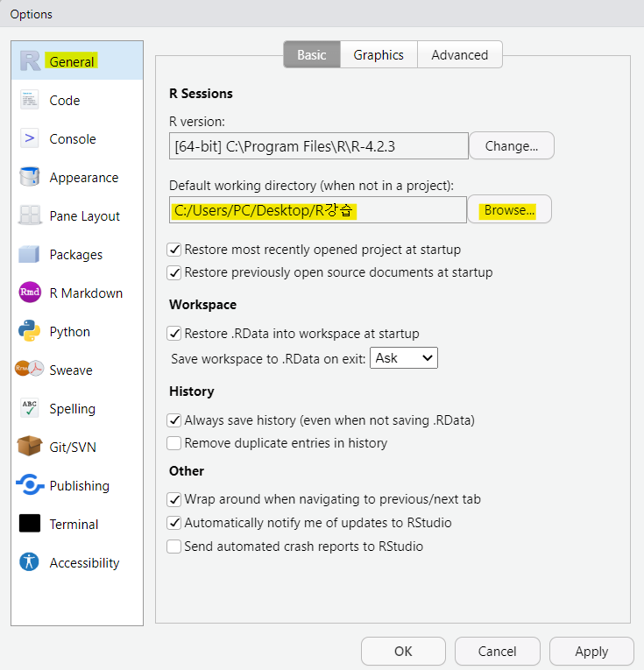This screenshot has width=644, height=670.
Task: Select the R Markdown category label
Action: (x=86, y=293)
